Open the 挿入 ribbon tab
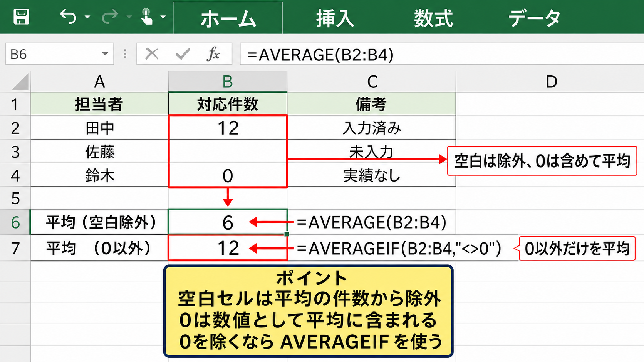Image resolution: width=644 pixels, height=362 pixels. 335,18
